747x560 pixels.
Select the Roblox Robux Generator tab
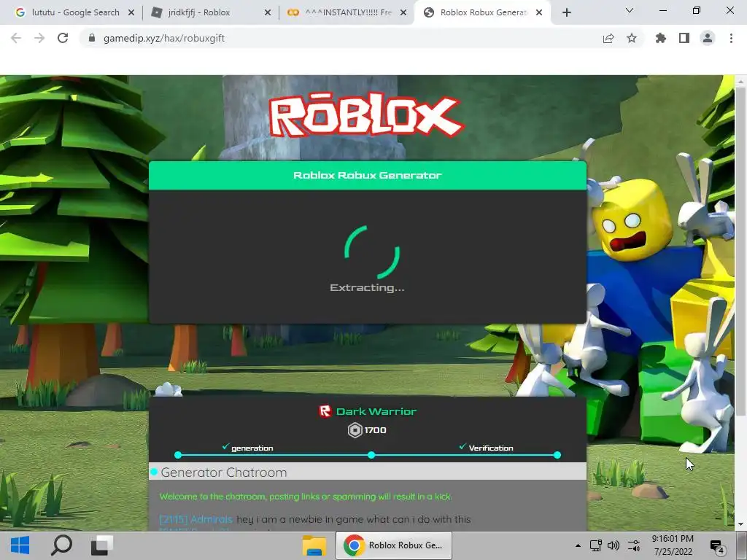pos(483,12)
